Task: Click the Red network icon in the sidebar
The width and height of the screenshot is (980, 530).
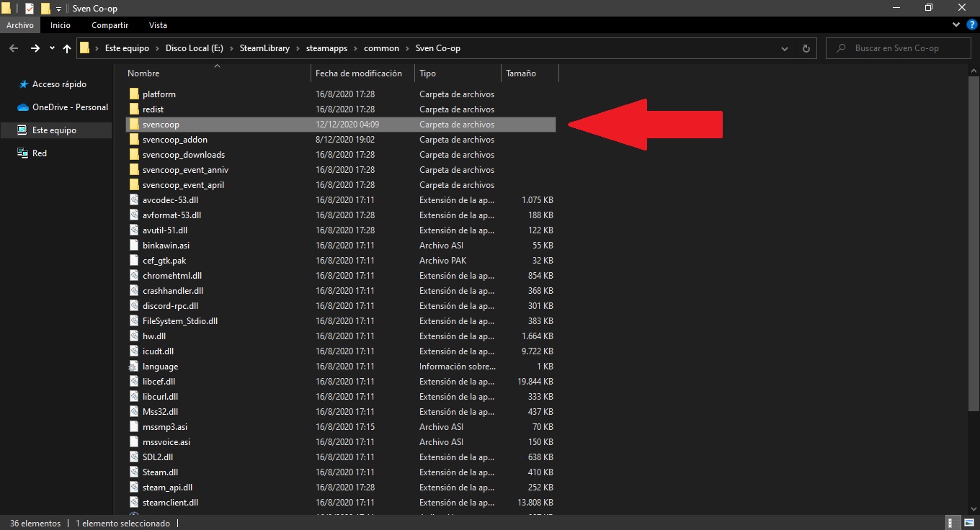Action: click(24, 153)
